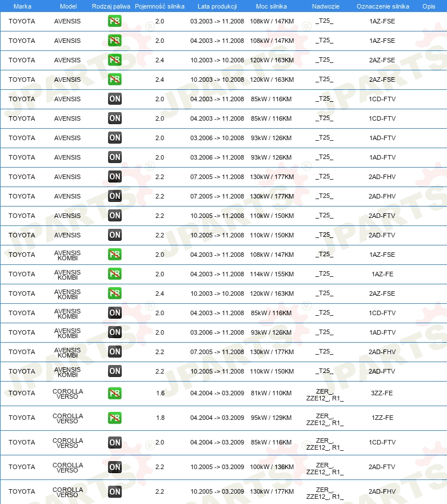Screen dimensions: 447x504
Task: Click diesel ON icon in Avensis Kombi 1AD-FTV row
Action: coord(115,332)
